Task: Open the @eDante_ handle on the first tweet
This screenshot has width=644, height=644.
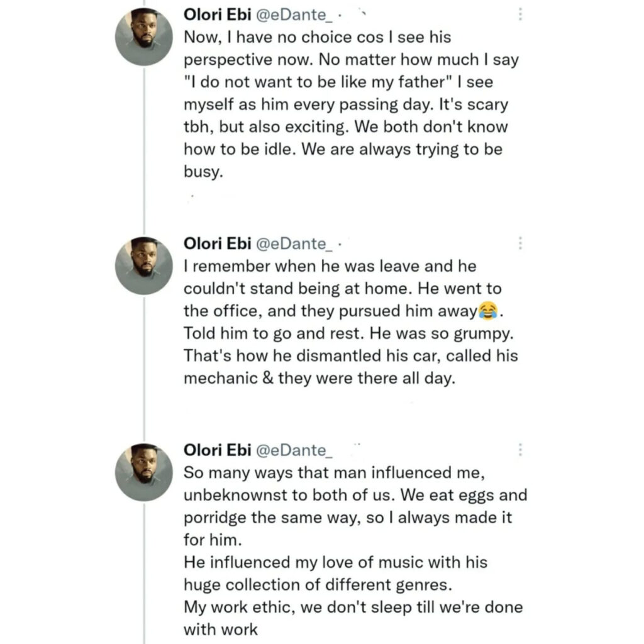Action: click(x=294, y=15)
